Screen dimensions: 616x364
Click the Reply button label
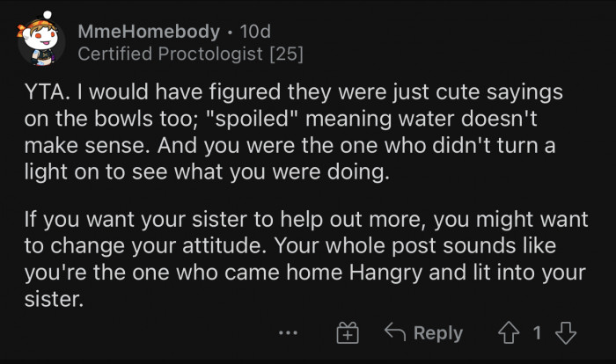pyautogui.click(x=437, y=333)
